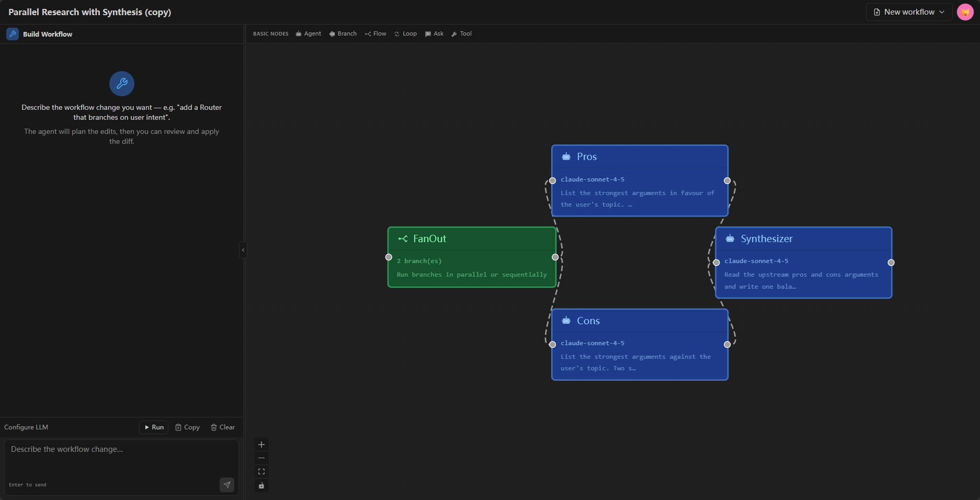980x500 pixels.
Task: Click the Cons node robot icon
Action: (566, 321)
